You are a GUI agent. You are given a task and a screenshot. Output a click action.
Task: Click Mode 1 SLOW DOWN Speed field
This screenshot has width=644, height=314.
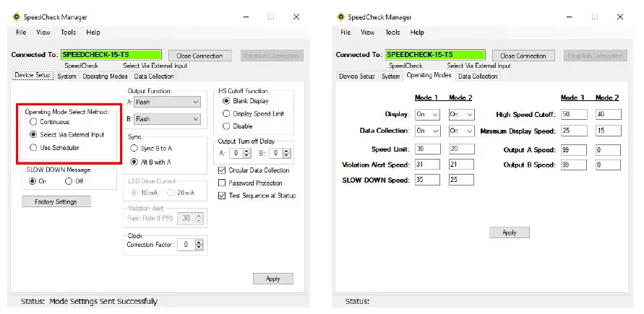tap(427, 180)
